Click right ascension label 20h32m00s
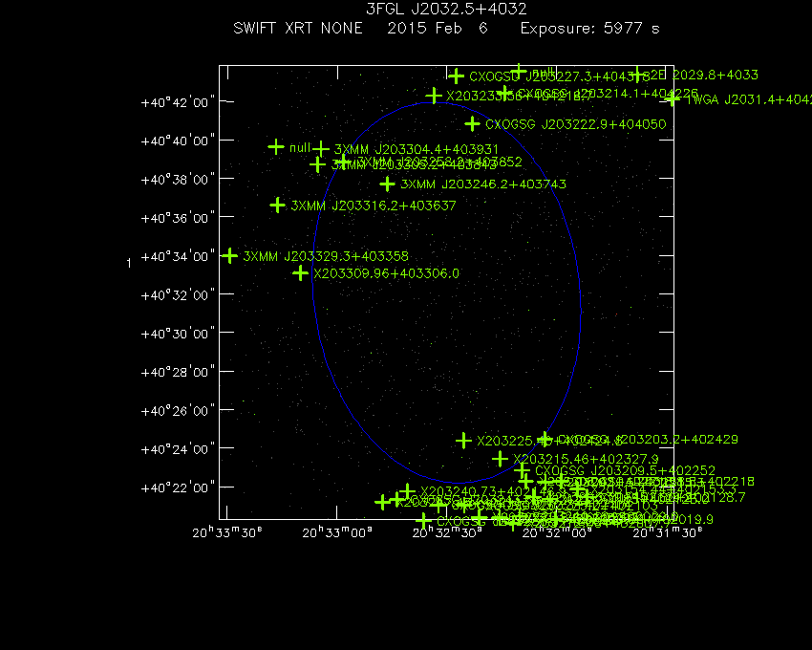The image size is (812, 650). pyautogui.click(x=557, y=532)
